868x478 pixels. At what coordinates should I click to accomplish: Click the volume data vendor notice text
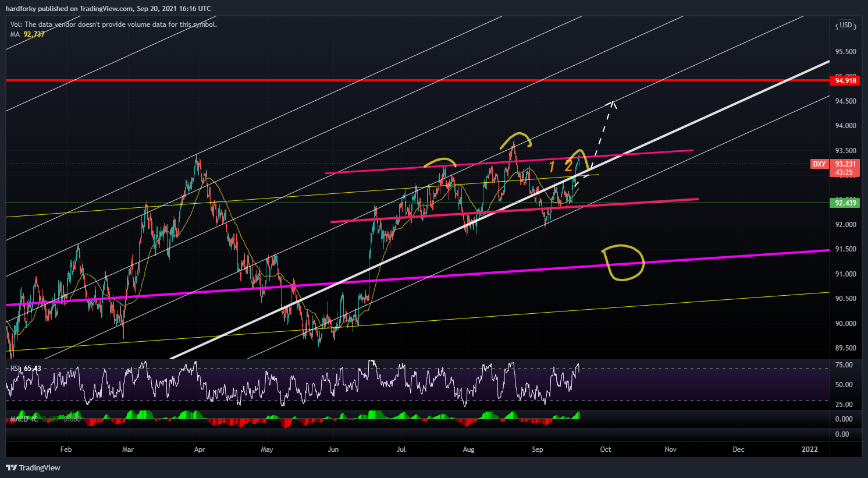pyautogui.click(x=113, y=24)
